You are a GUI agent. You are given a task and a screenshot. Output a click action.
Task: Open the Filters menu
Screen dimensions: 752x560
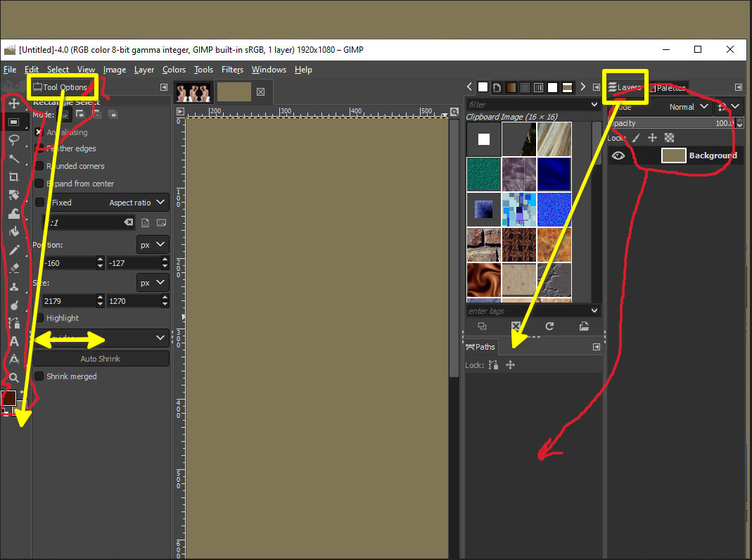(232, 70)
